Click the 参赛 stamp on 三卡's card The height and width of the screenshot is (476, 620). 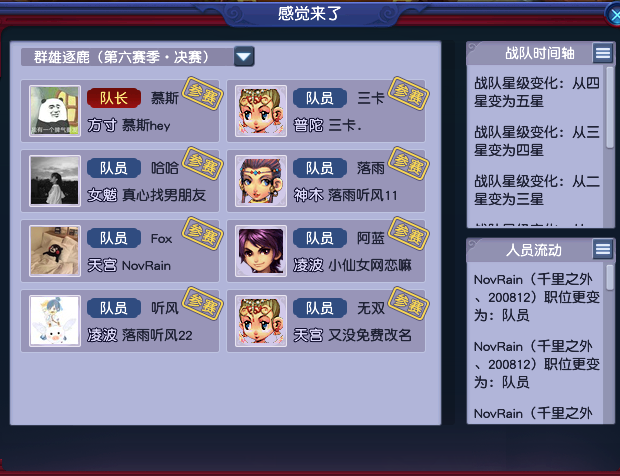[408, 93]
